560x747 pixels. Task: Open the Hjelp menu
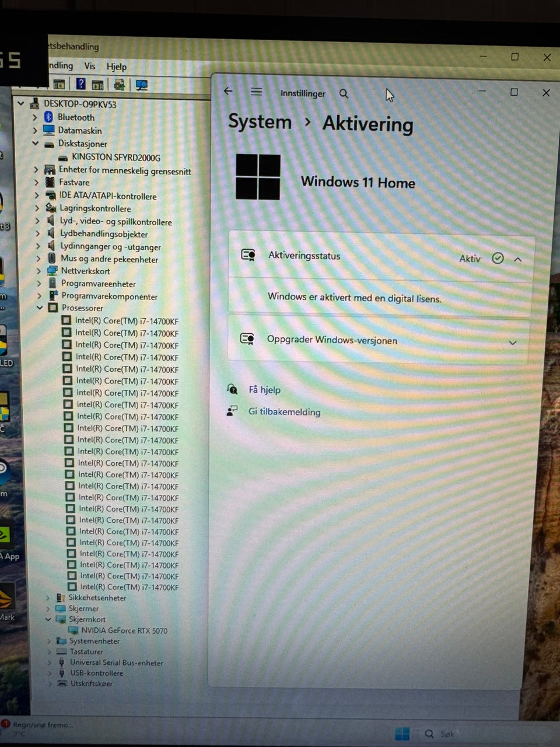(x=116, y=67)
